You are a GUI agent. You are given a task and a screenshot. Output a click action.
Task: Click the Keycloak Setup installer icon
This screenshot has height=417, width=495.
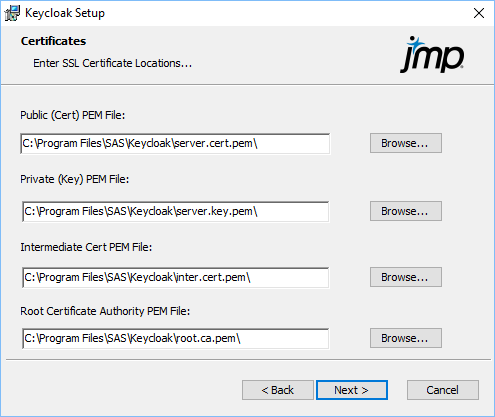[12, 13]
